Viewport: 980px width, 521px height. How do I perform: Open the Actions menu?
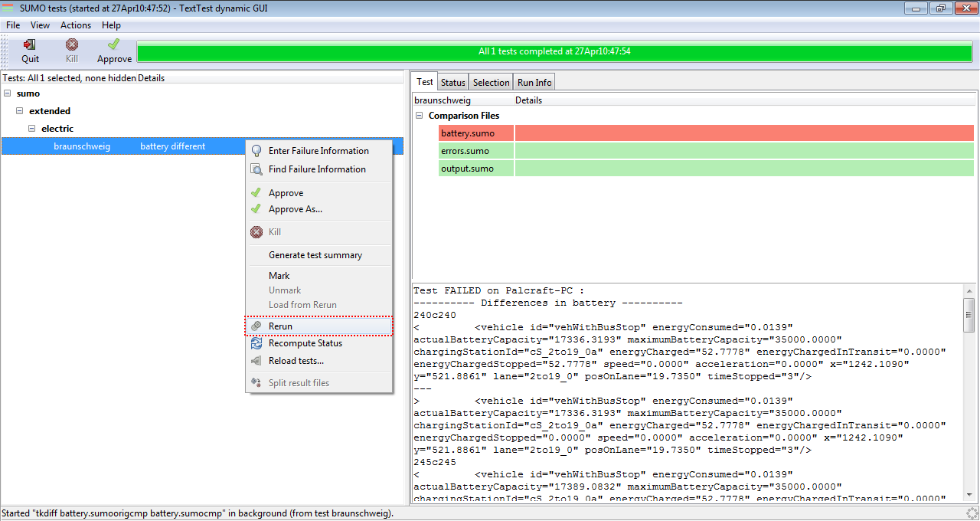(x=76, y=25)
